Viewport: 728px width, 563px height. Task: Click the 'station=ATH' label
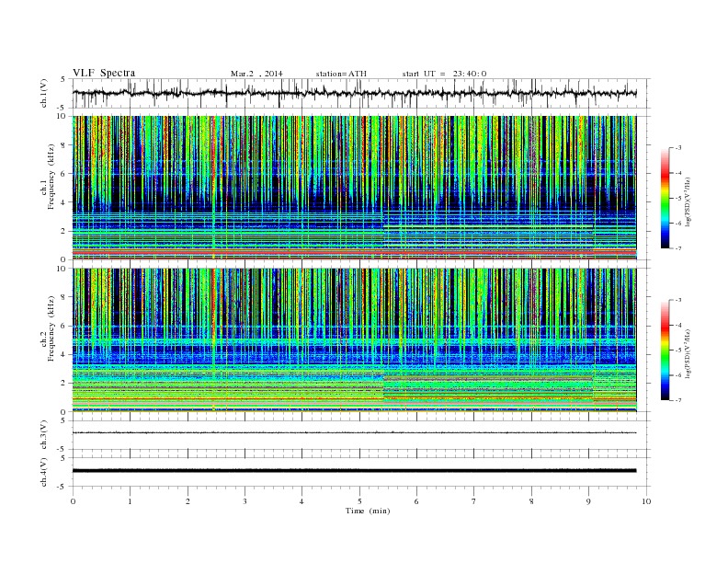(341, 74)
